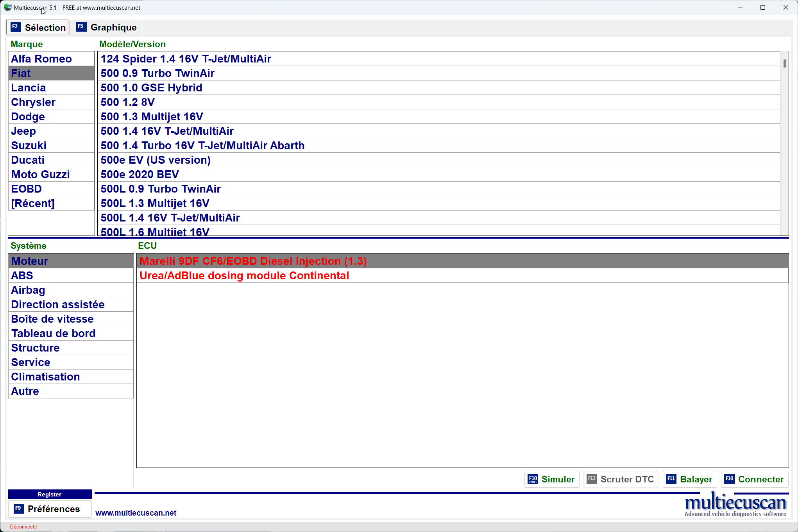This screenshot has width=798, height=532.
Task: Open the Sélection tab
Action: pos(45,27)
